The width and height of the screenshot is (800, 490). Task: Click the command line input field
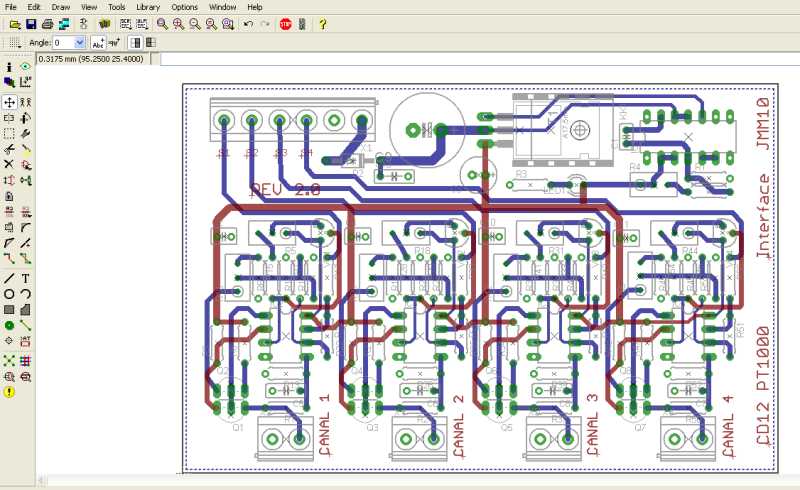[x=480, y=59]
